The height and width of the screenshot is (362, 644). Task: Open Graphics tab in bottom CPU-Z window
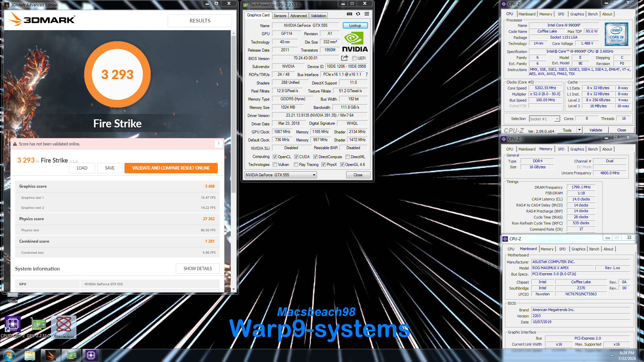(x=578, y=249)
